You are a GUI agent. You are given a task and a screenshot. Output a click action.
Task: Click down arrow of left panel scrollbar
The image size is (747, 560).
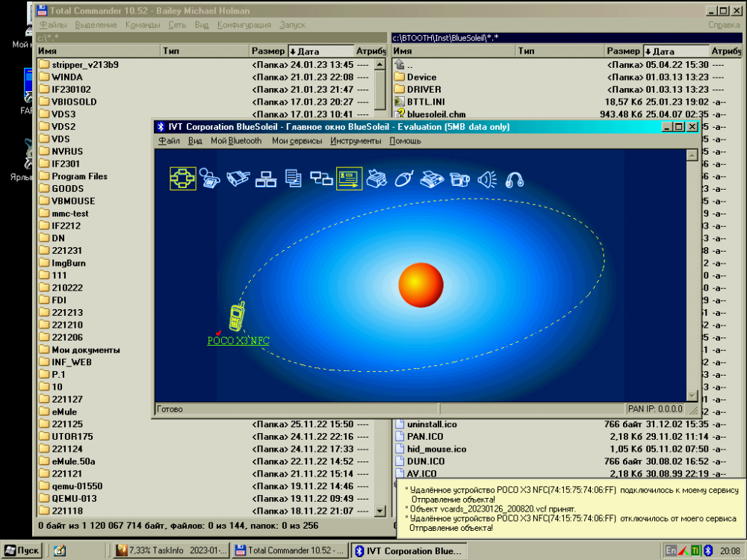tap(379, 511)
